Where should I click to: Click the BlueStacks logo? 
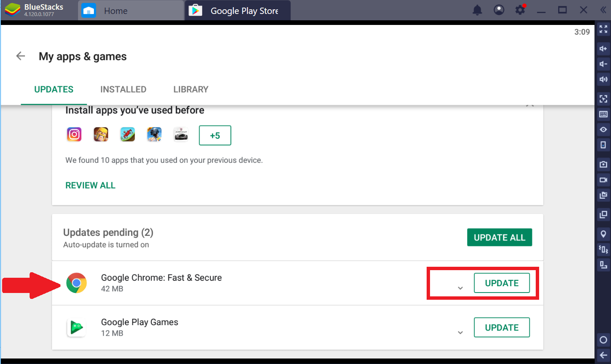coord(13,10)
